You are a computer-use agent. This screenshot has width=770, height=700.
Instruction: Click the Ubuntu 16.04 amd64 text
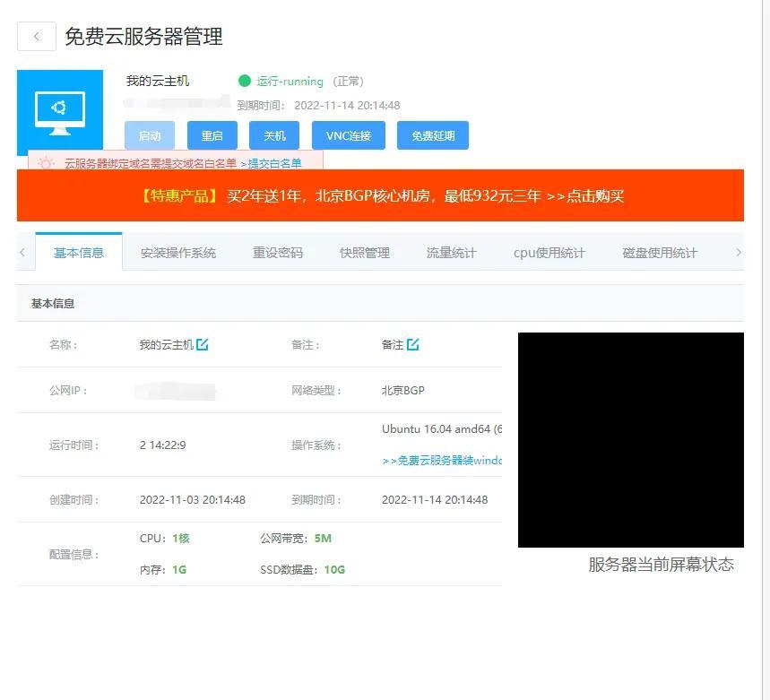(x=442, y=429)
